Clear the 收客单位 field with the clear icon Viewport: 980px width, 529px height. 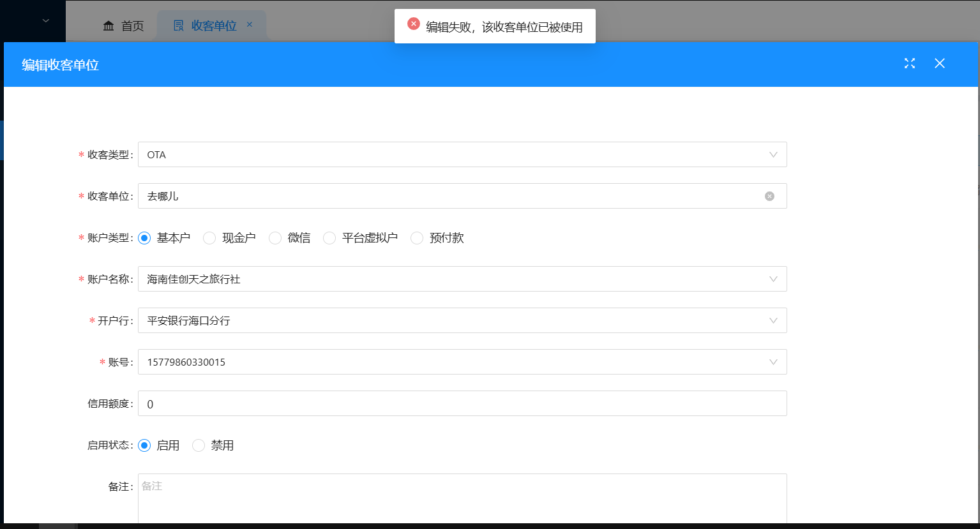pos(769,197)
